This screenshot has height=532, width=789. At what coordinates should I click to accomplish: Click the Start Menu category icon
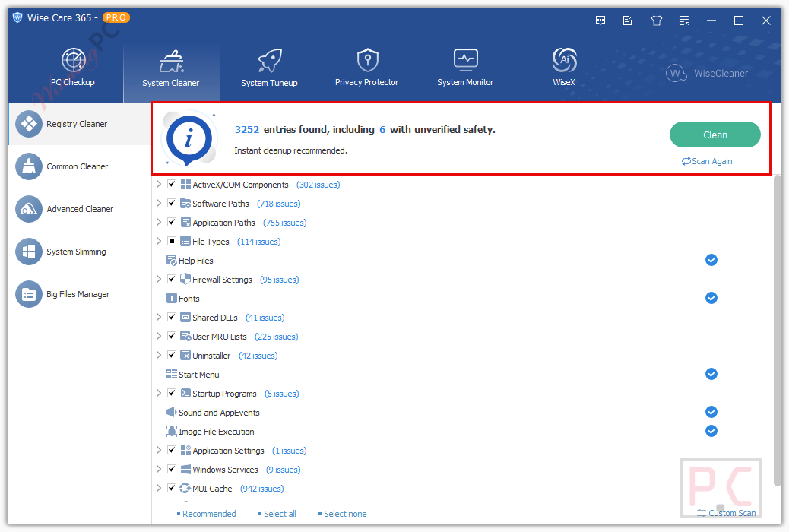[172, 375]
